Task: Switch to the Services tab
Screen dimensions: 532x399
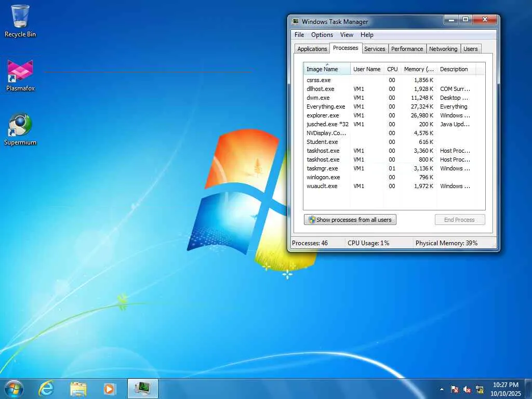Action: [x=375, y=49]
